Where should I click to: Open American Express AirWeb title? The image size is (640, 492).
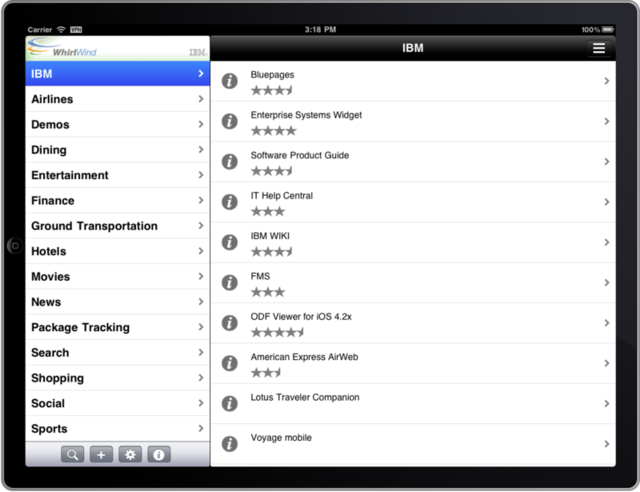pyautogui.click(x=304, y=357)
